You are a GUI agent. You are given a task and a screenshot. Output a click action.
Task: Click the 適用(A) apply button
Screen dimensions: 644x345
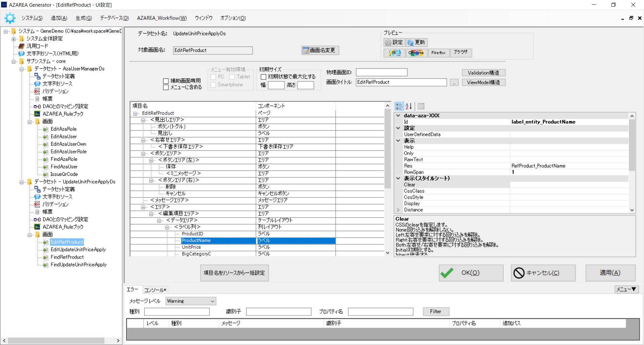pyautogui.click(x=610, y=273)
